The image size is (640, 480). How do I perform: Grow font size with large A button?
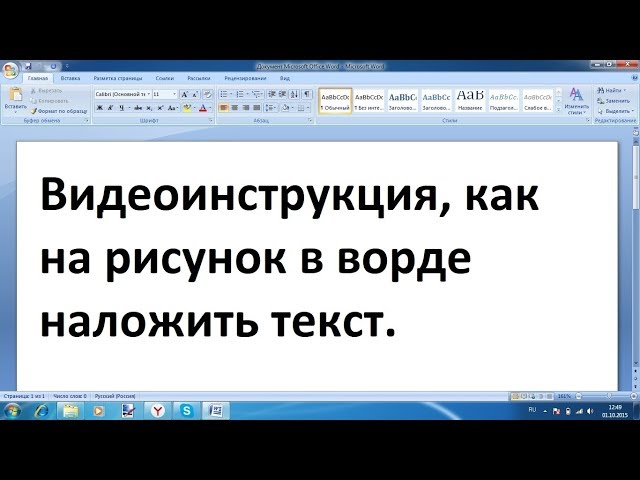pyautogui.click(x=184, y=94)
